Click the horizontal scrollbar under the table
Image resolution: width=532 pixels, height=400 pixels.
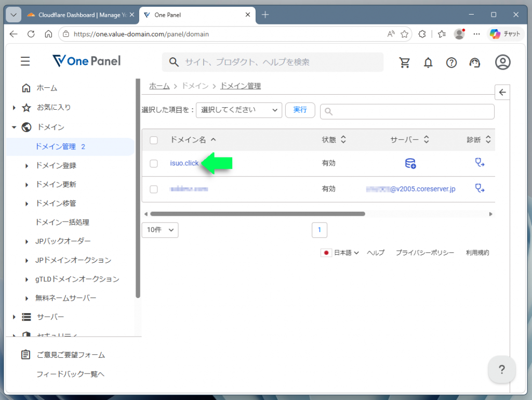pos(258,214)
